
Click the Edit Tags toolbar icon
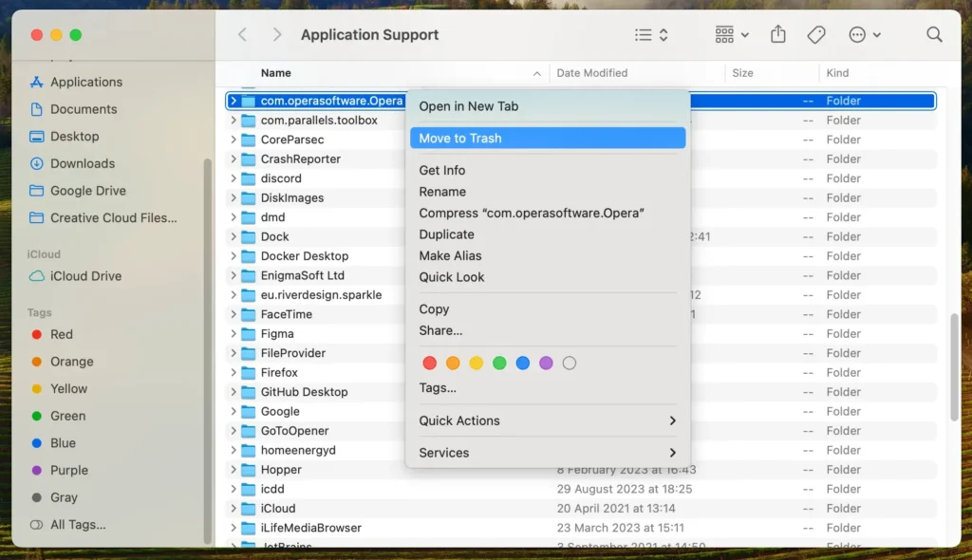coord(815,35)
